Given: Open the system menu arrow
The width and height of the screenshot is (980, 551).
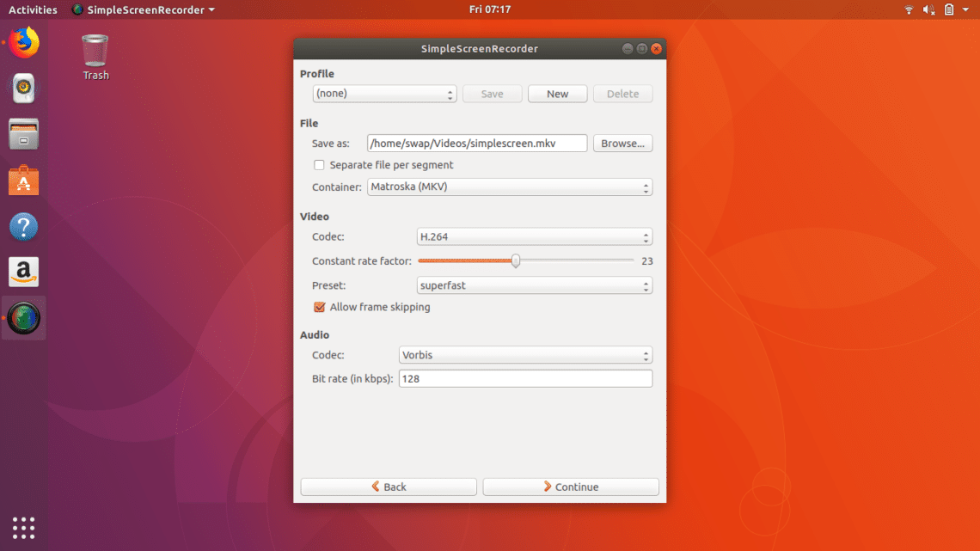Looking at the screenshot, I should pos(965,9).
